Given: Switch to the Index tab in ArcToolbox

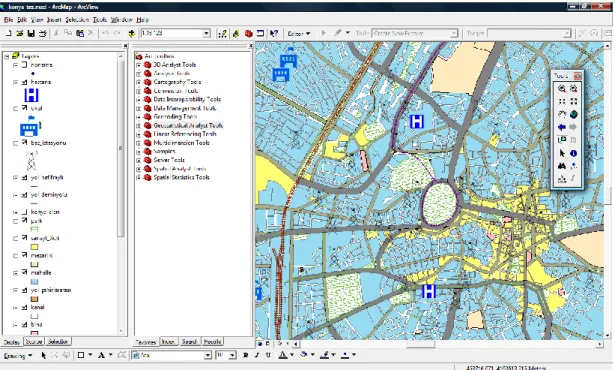Looking at the screenshot, I should point(168,342).
